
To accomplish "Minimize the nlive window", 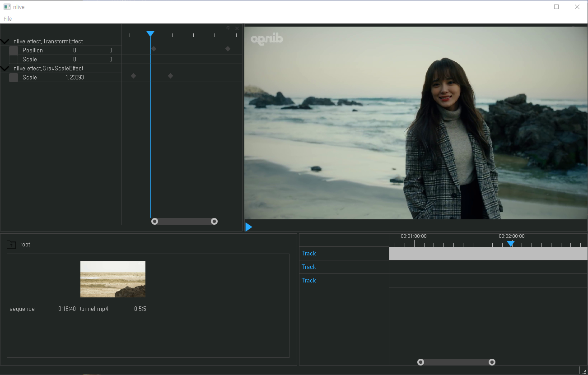I will coord(536,7).
